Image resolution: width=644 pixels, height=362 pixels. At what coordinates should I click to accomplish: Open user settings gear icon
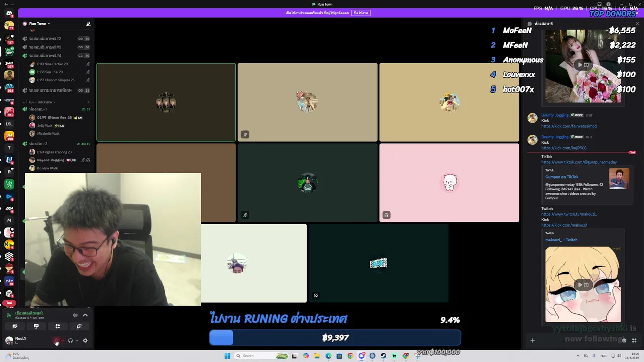pyautogui.click(x=85, y=341)
